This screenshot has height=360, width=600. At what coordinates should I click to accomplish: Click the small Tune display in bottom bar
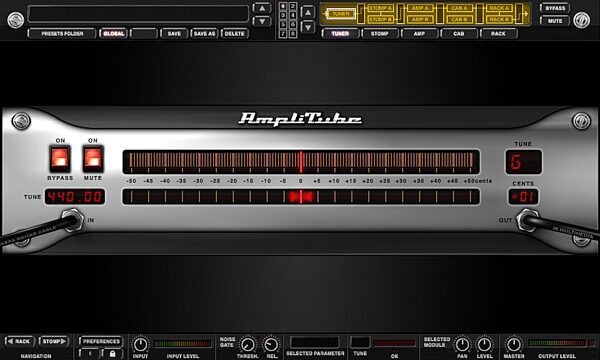[360, 342]
